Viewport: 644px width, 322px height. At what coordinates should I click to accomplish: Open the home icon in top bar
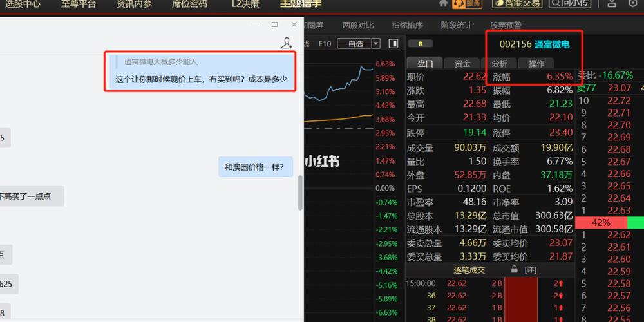443,3
